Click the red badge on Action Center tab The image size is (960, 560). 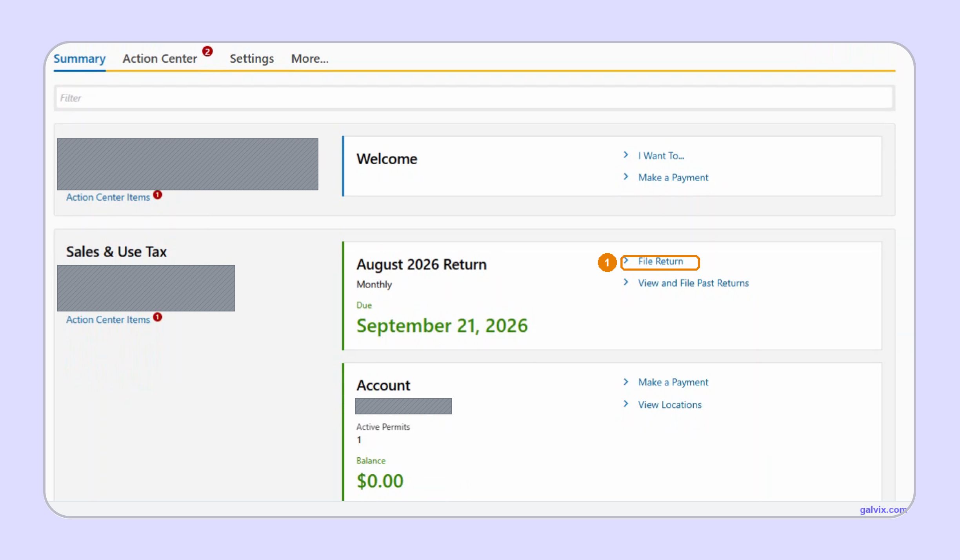207,51
